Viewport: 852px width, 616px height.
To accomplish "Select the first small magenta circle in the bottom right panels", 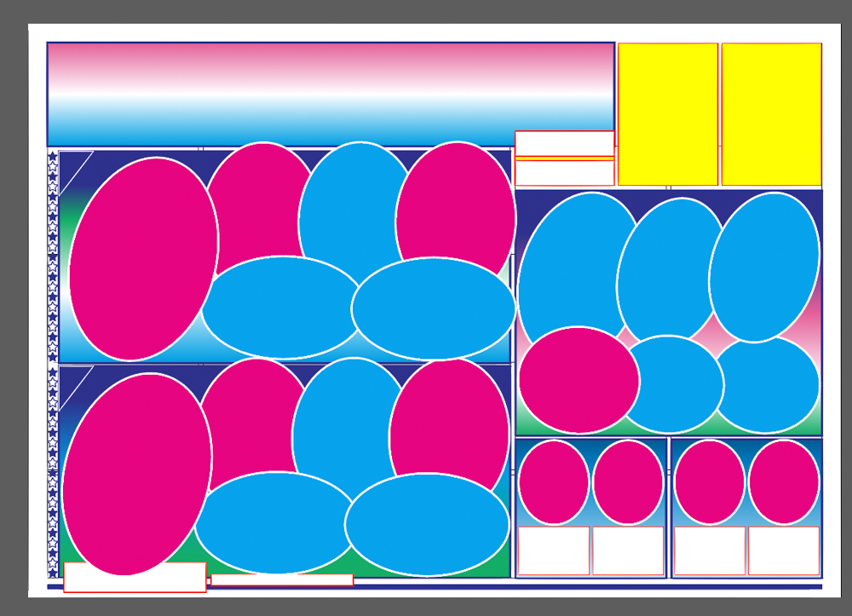I will [x=554, y=482].
